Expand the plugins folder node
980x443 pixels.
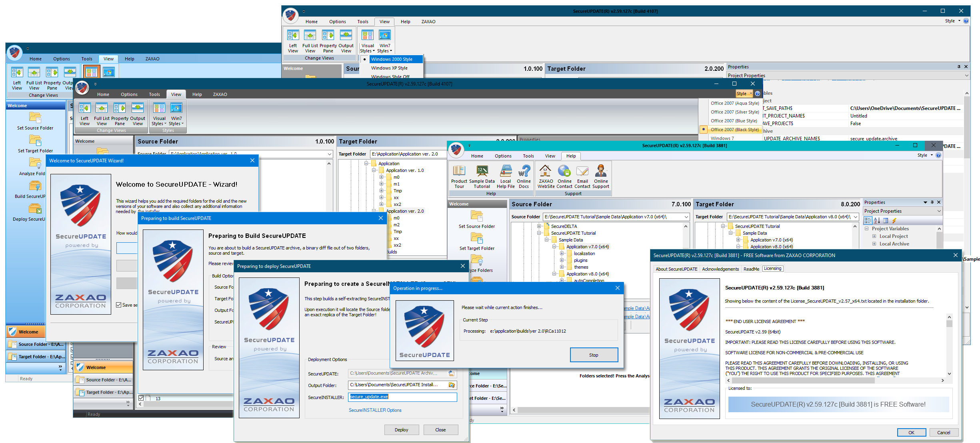[562, 260]
